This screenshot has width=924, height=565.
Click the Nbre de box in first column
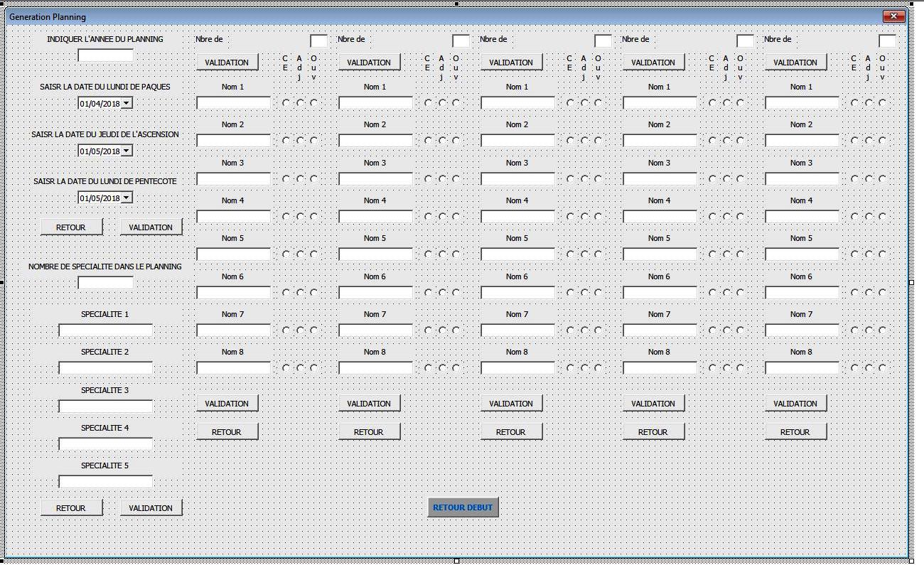(x=319, y=41)
